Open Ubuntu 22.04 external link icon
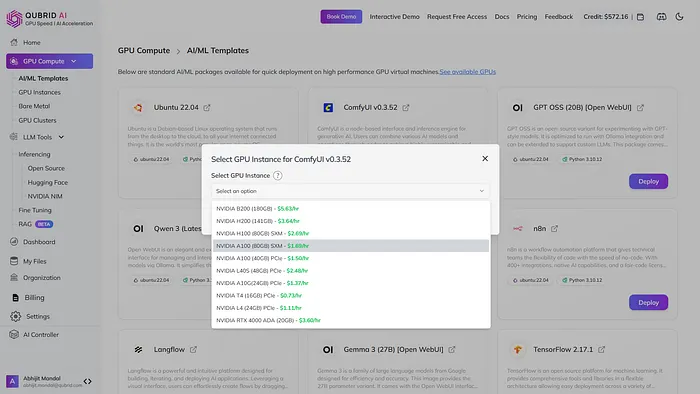 point(207,108)
